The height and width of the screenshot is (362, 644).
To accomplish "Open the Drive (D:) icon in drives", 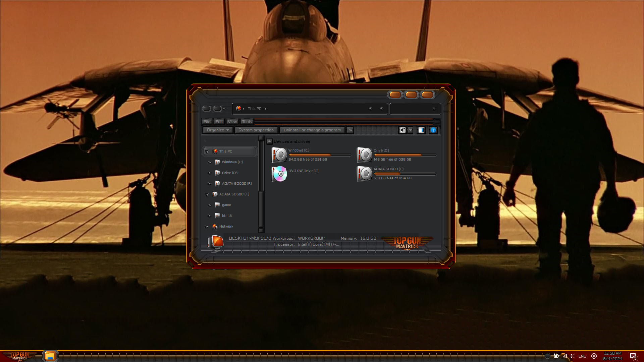I will (x=365, y=155).
